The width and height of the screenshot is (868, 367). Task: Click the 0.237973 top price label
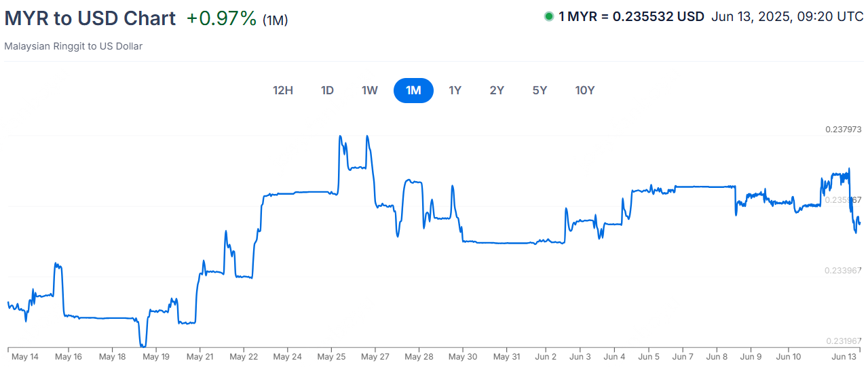pos(843,129)
